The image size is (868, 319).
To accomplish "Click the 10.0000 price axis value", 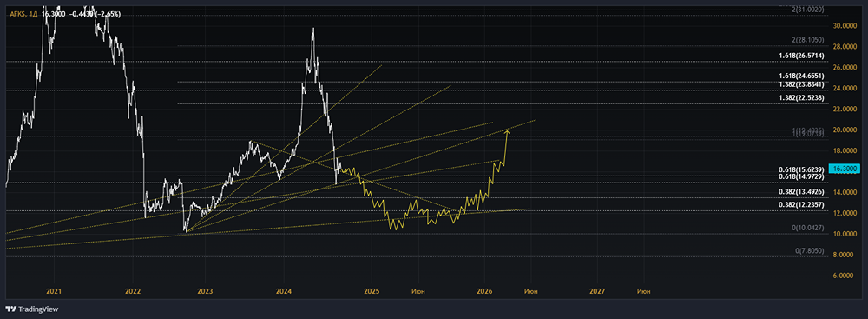I will pos(845,234).
